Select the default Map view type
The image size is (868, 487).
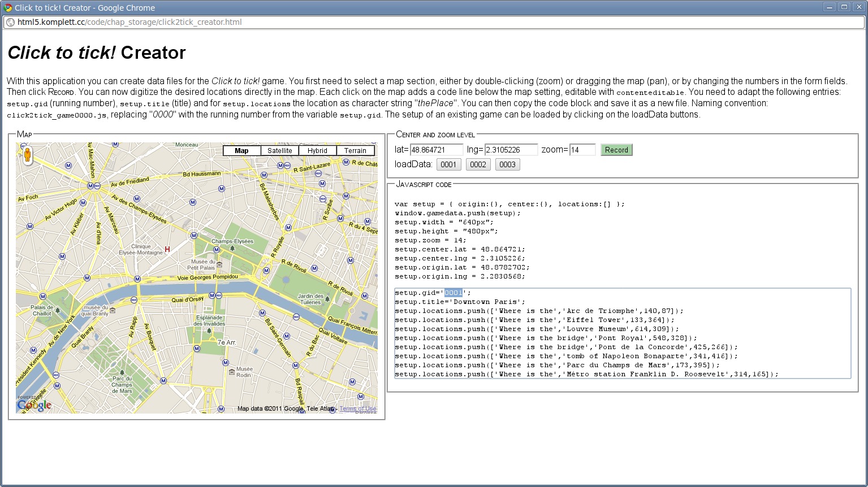point(241,150)
